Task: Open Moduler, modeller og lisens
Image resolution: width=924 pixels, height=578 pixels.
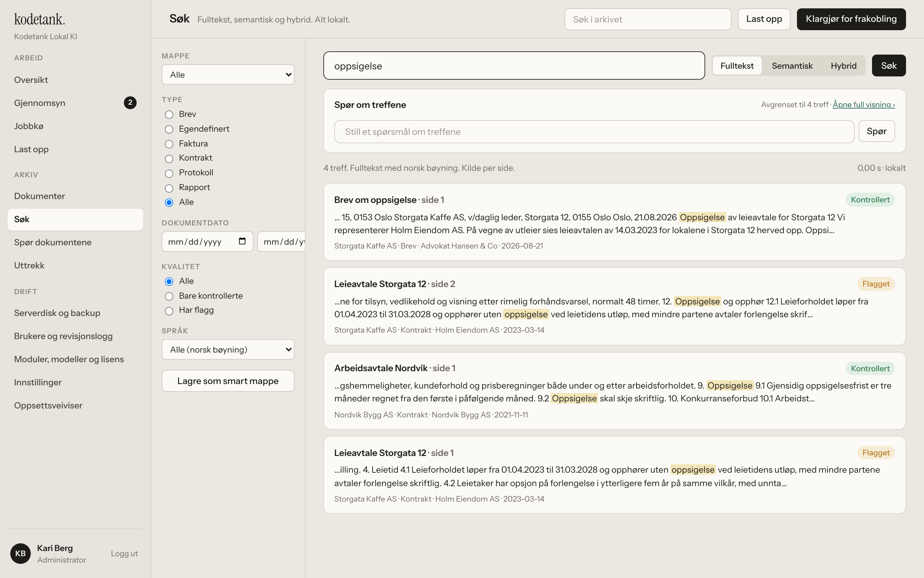Action: click(75, 359)
